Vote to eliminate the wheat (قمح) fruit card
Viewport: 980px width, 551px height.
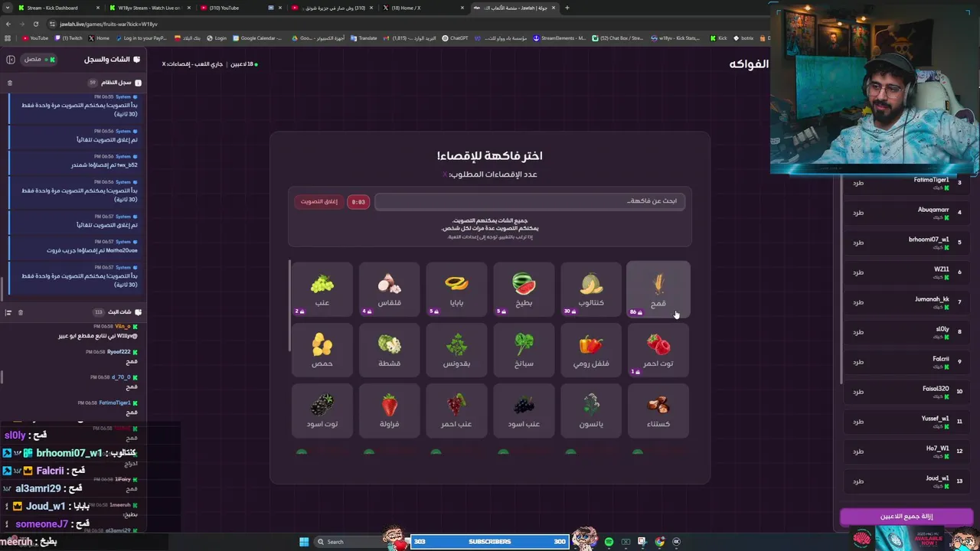[x=658, y=289]
